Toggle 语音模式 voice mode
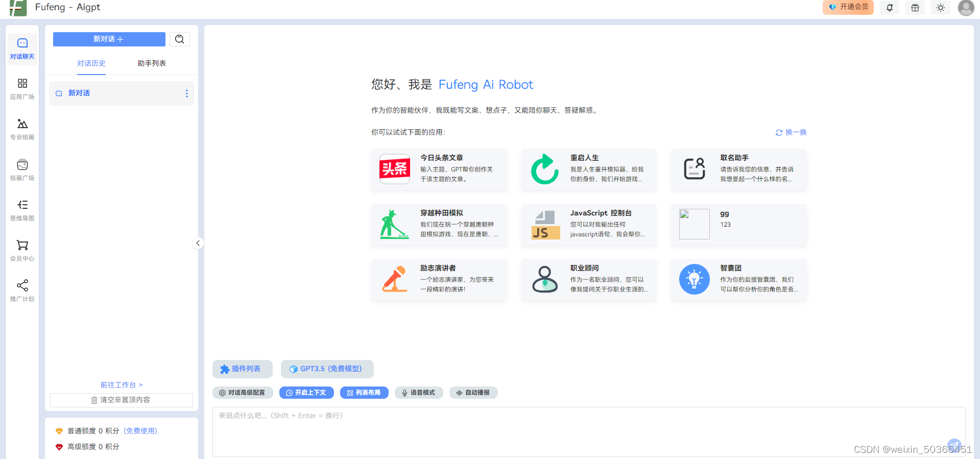 (x=419, y=393)
